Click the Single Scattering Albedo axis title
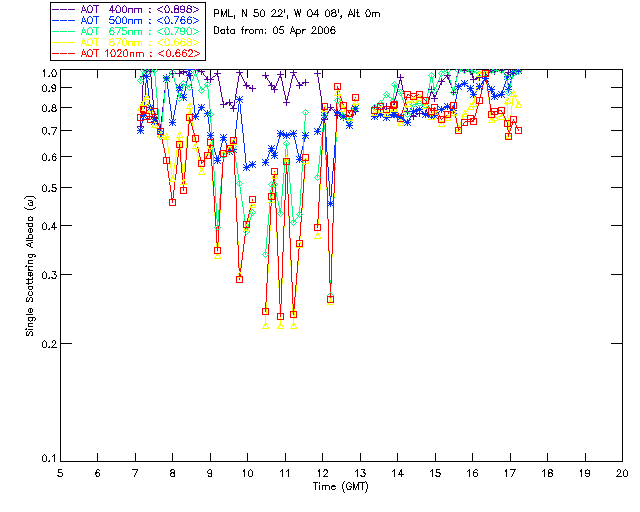Screen dimensions: 640x512 [30, 266]
